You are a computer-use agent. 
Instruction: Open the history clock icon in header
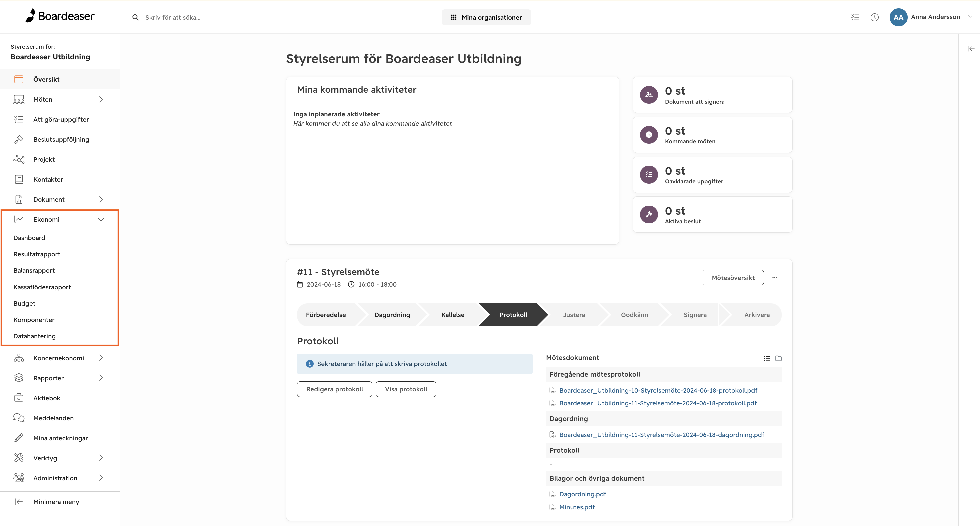pos(875,17)
